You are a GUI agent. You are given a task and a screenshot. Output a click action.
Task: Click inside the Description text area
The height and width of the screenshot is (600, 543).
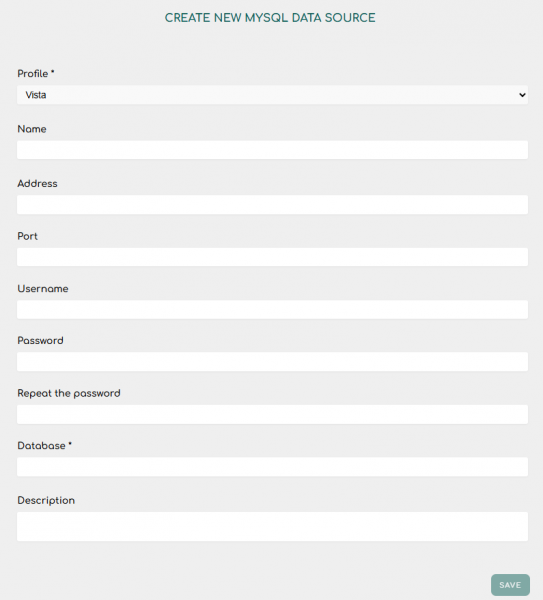coord(272,526)
